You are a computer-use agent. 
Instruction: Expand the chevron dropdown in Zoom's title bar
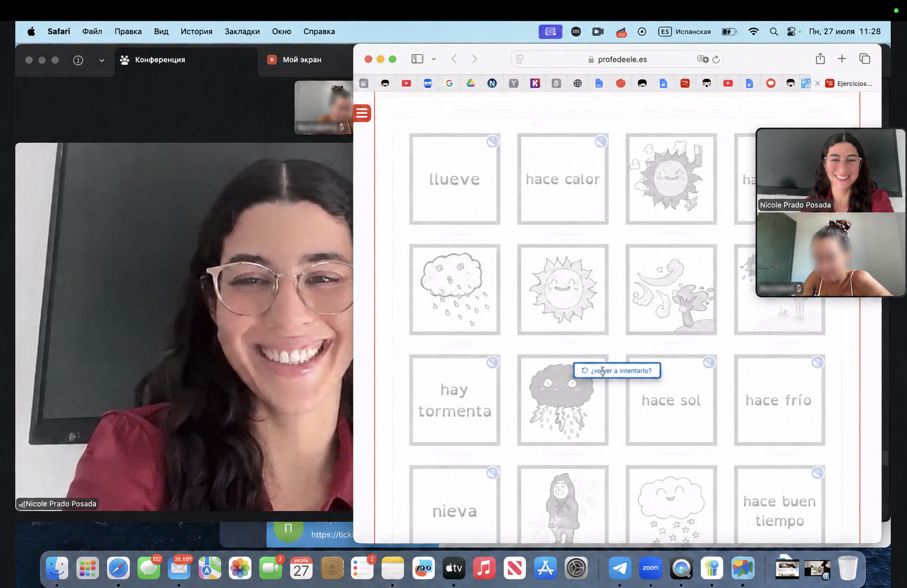tap(101, 60)
